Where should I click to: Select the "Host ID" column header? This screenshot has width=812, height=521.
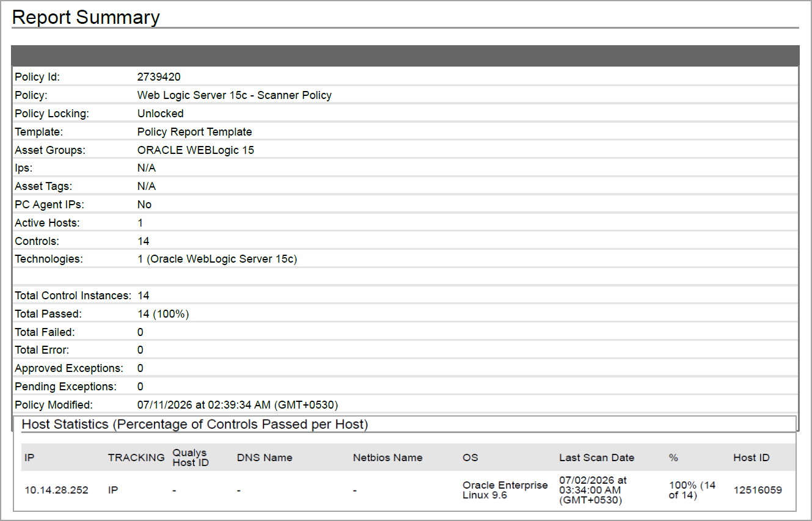752,457
